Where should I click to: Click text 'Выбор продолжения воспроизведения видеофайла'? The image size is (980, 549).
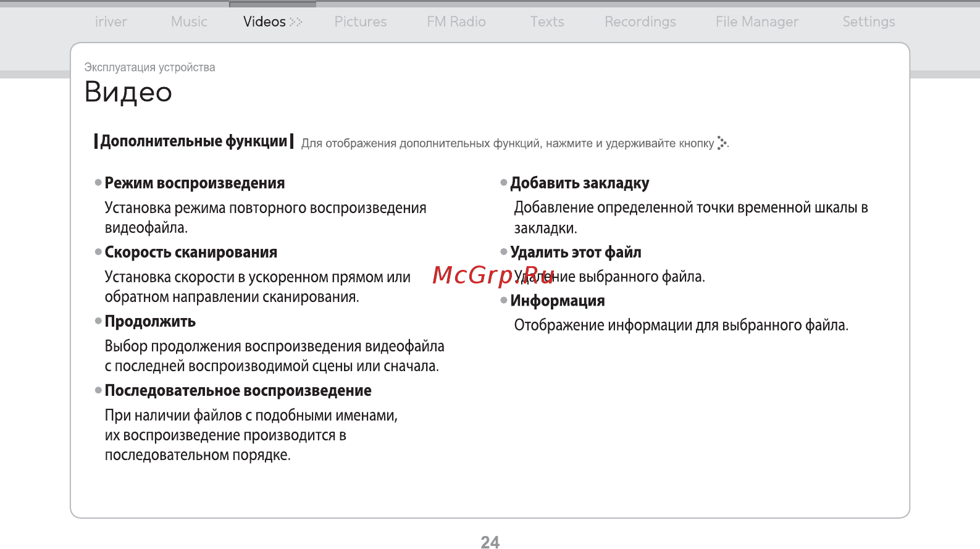[x=274, y=346]
